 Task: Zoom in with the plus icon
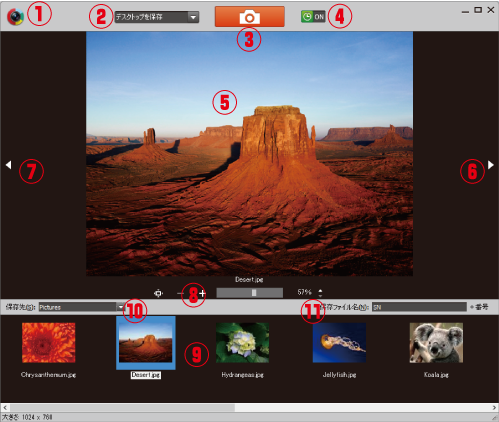[x=203, y=293]
